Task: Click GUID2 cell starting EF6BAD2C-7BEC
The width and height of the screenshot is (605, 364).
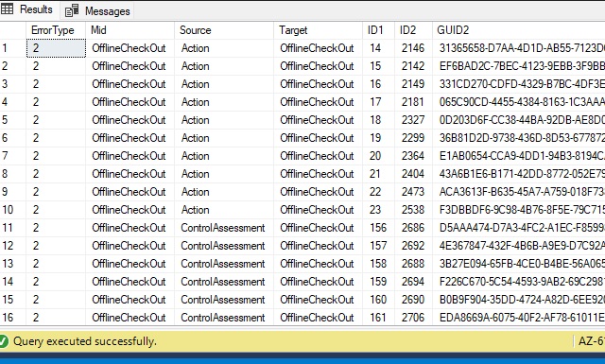Action: coord(519,66)
